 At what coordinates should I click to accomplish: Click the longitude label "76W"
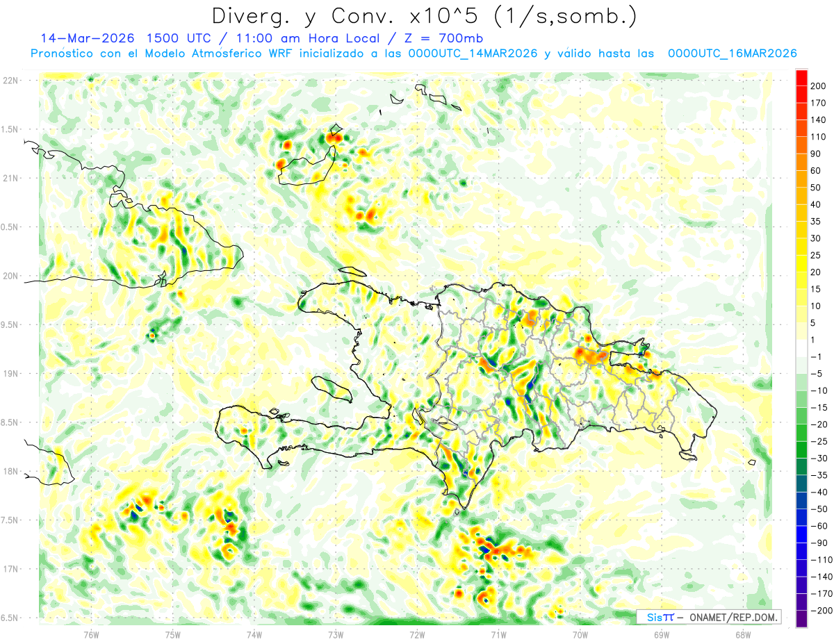coord(92,634)
